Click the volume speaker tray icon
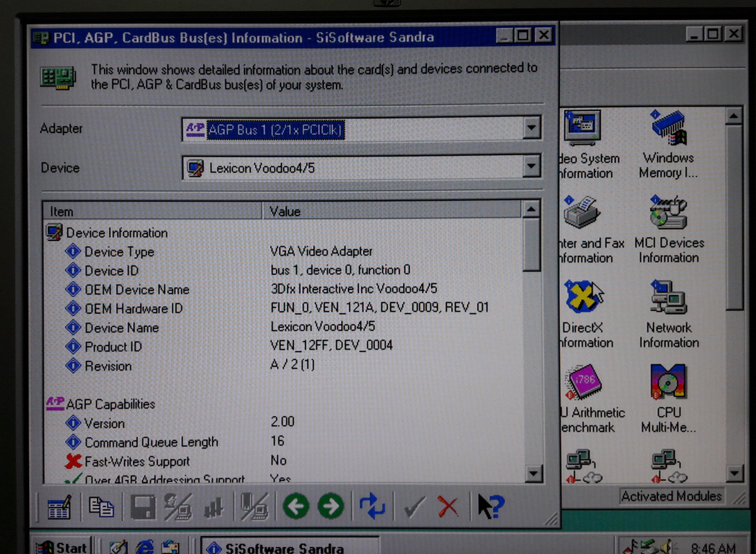The height and width of the screenshot is (554, 756). (667, 547)
